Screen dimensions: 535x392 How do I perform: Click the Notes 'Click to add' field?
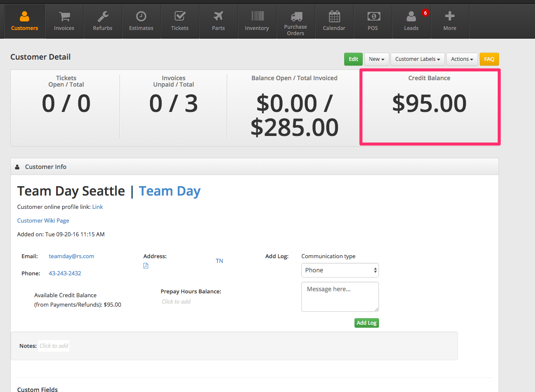coord(54,346)
